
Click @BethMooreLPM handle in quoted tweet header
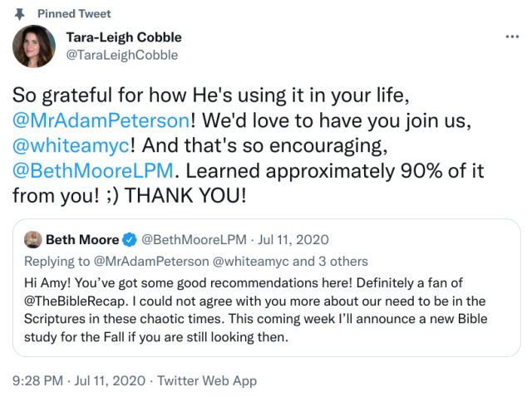pyautogui.click(x=195, y=241)
